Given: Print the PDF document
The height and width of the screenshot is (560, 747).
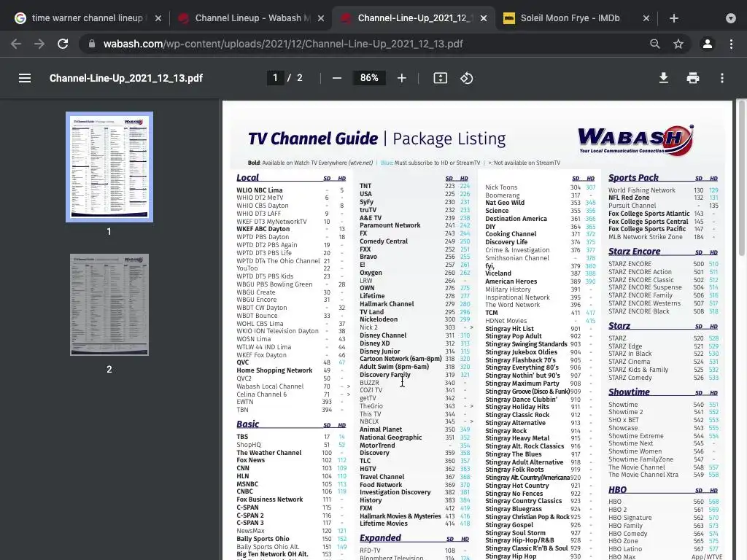Looking at the screenshot, I should 693,78.
